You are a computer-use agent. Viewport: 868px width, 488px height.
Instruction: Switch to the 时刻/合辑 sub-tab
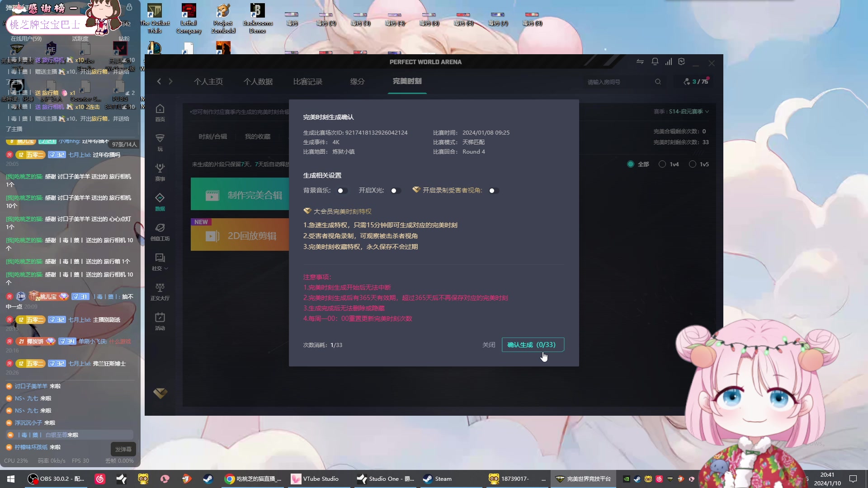point(213,136)
